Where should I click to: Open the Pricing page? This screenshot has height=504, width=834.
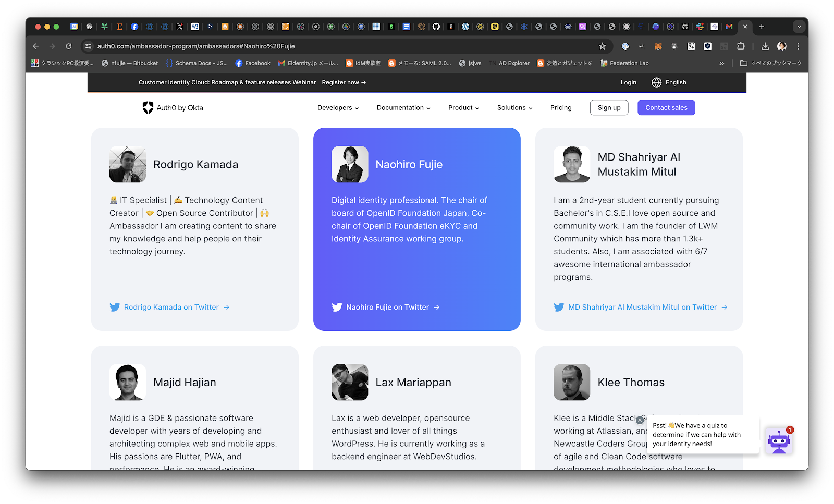[561, 108]
